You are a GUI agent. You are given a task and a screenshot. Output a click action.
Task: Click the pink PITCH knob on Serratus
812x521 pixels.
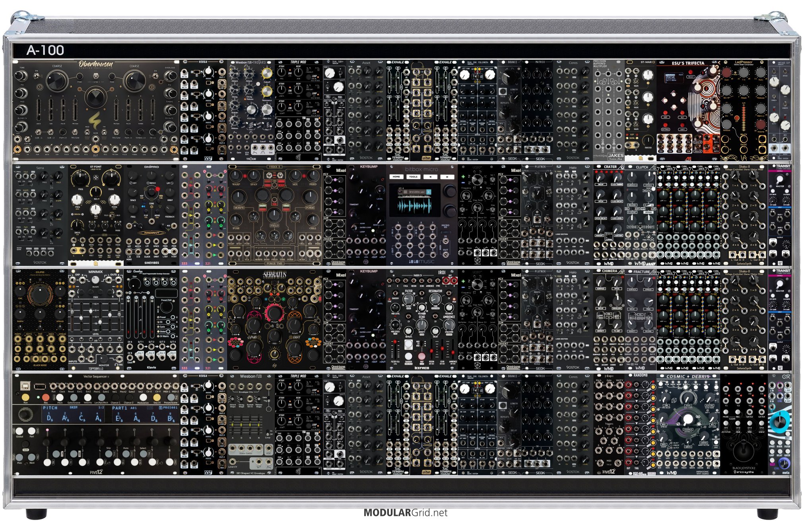coord(274,312)
